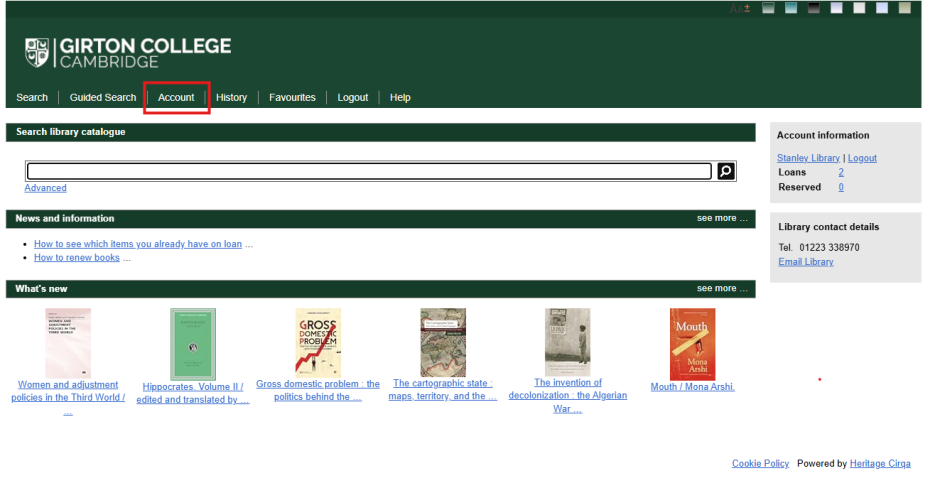The height and width of the screenshot is (483, 930).
Task: Choose the olive green theme swatch
Action: pyautogui.click(x=904, y=8)
